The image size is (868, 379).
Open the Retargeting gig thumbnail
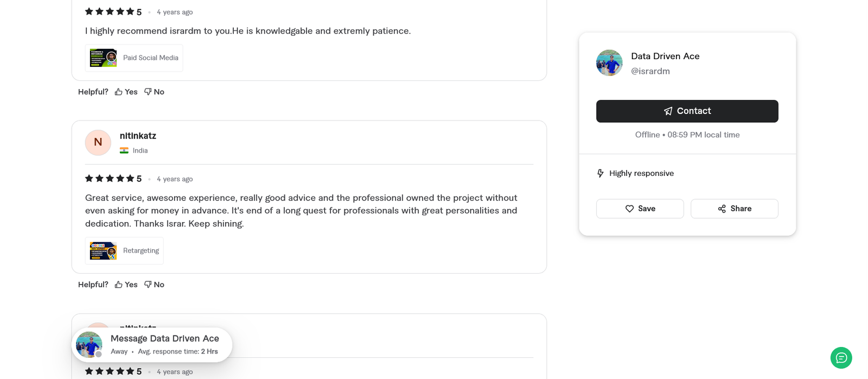[103, 250]
